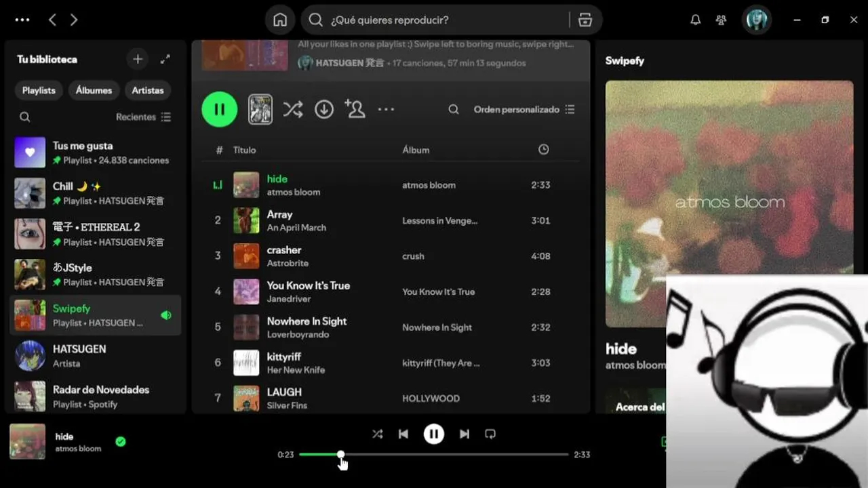Open the Swipefy title in now-playing panel

(625, 60)
